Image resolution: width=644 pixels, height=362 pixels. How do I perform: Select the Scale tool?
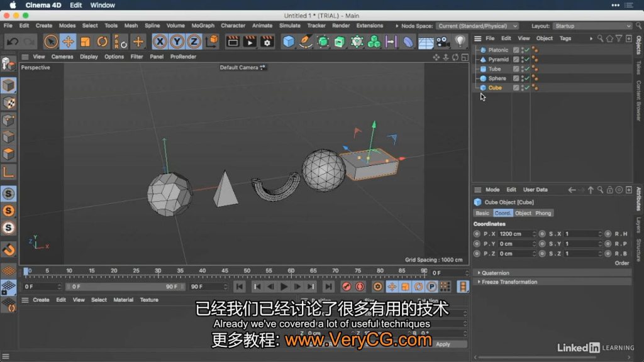85,41
